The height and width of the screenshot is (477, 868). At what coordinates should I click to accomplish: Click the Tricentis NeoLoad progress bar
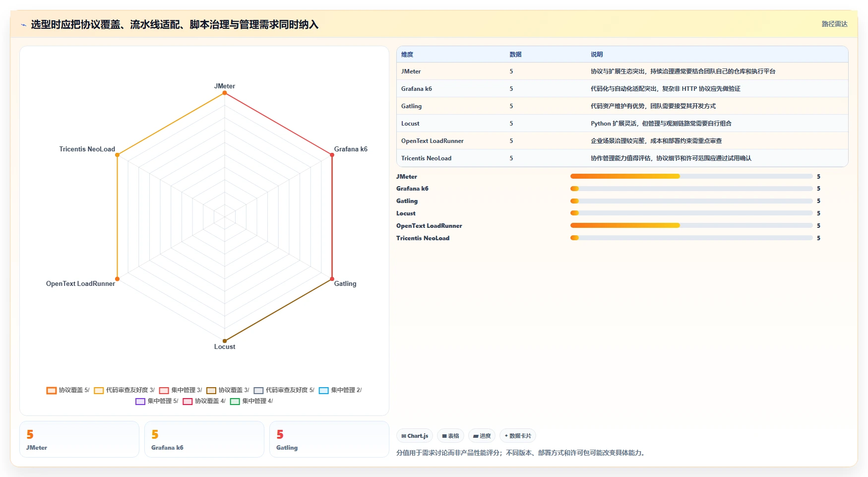(x=691, y=238)
